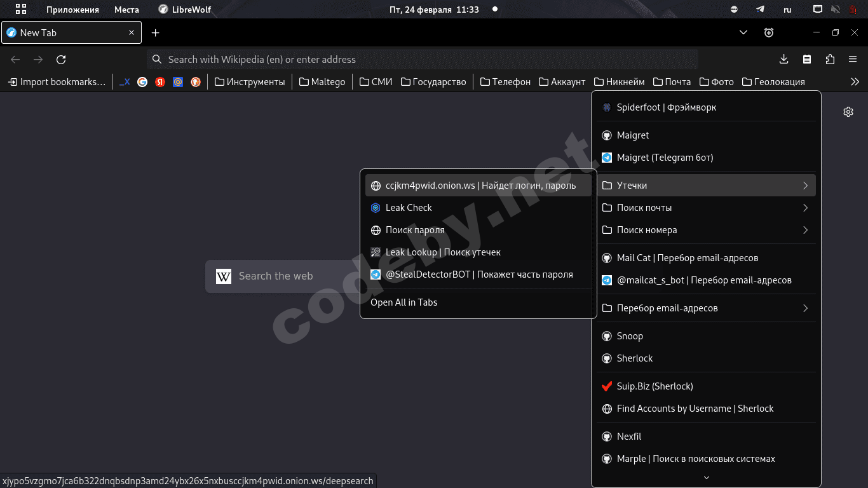868x488 pixels.
Task: Open the Государство bookmark folder
Action: pyautogui.click(x=433, y=82)
